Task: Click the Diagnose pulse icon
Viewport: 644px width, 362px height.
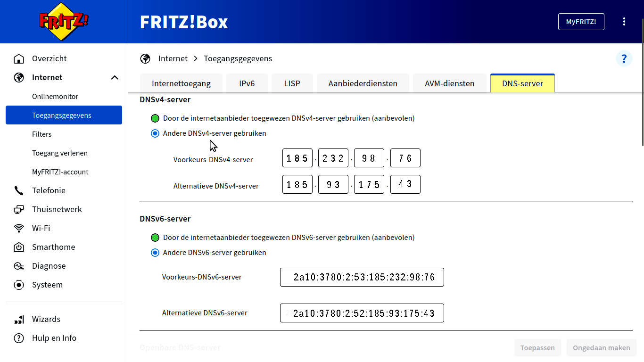Action: [x=19, y=266]
